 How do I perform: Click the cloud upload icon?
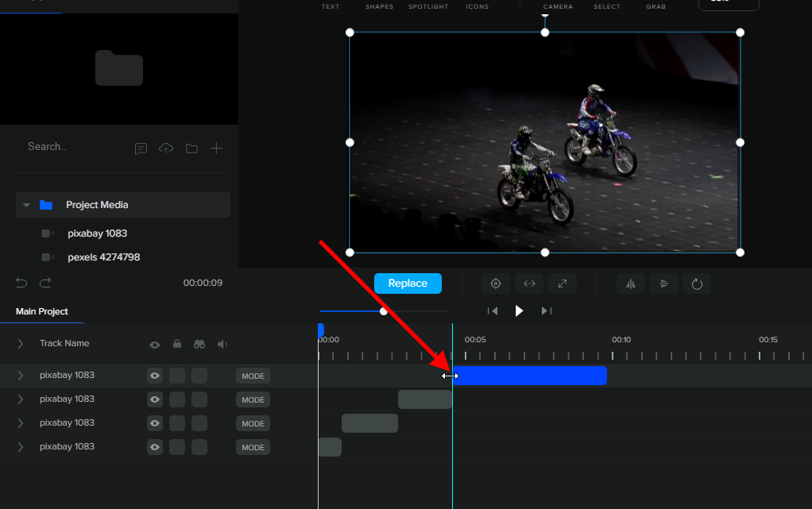[166, 148]
